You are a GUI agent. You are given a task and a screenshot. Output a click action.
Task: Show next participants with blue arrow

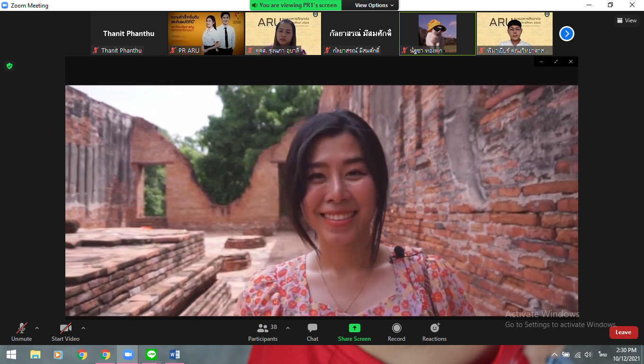(567, 34)
